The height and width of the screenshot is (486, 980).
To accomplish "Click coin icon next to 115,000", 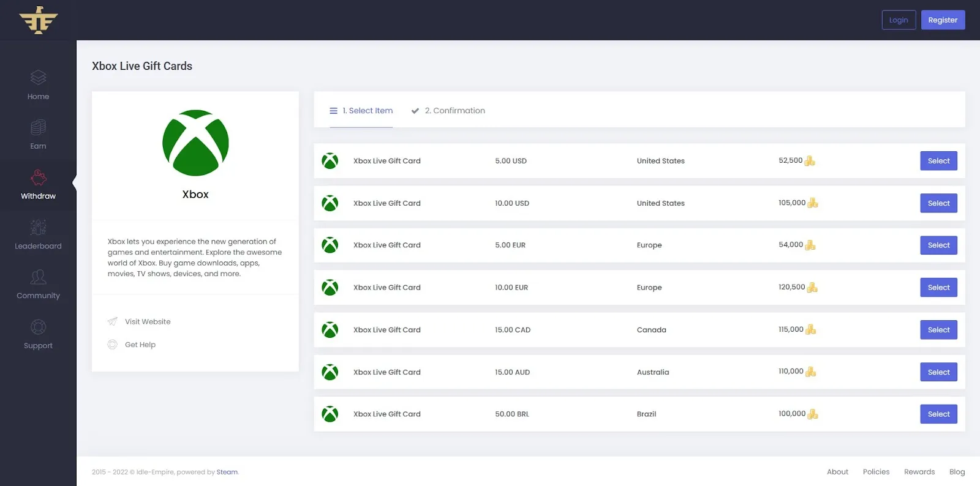I will pos(810,330).
